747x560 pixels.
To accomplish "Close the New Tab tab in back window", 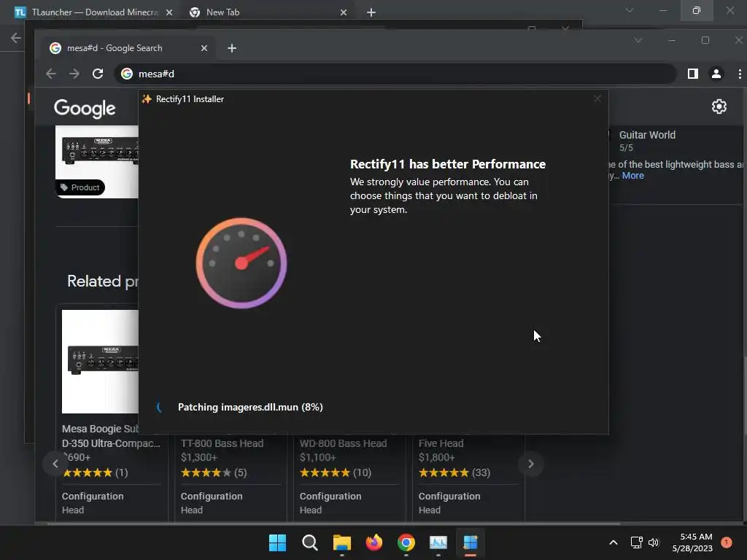I will point(344,12).
